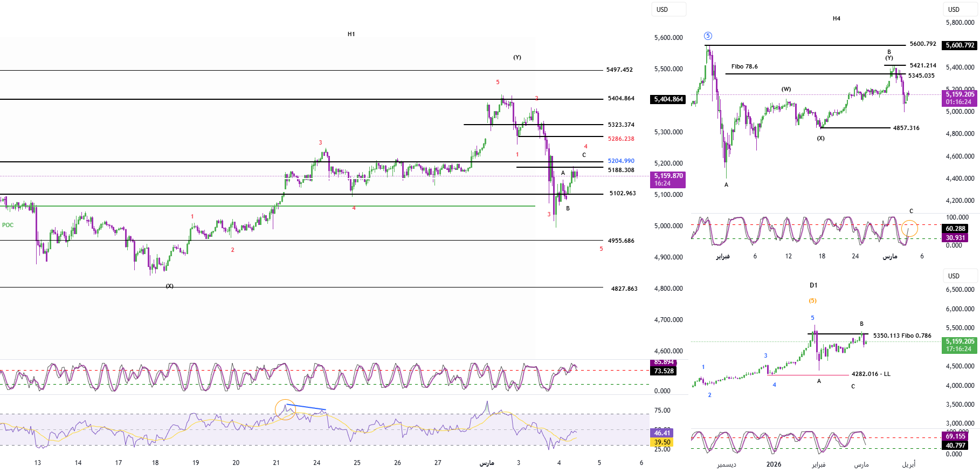
Task: Open the USD currency selector on H4 chart
Action: pyautogui.click(x=960, y=10)
